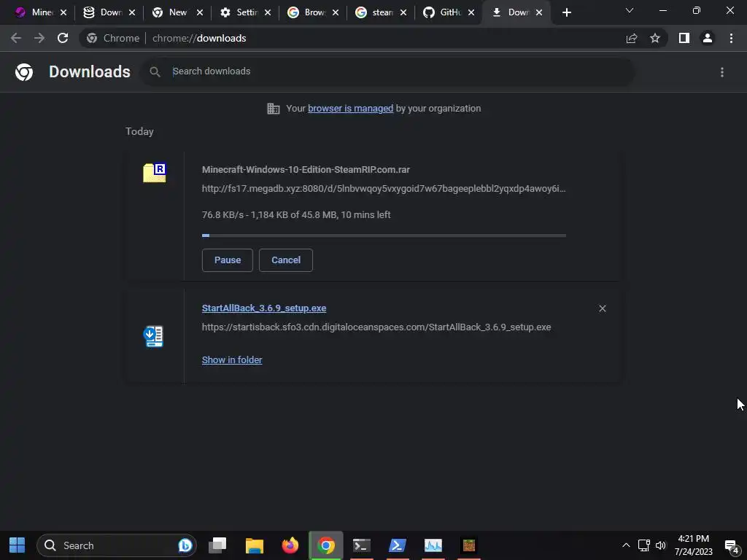Remove StartAllBack download from the list
The image size is (747, 560).
pyautogui.click(x=602, y=308)
